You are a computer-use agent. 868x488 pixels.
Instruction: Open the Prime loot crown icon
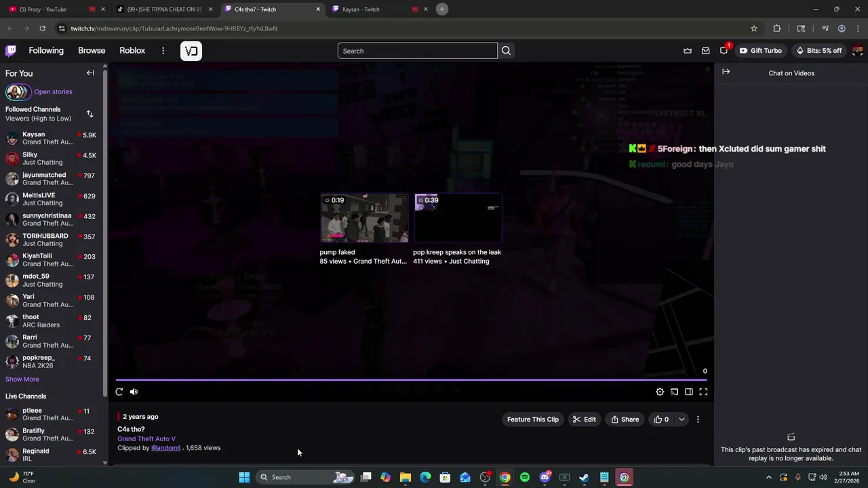tap(688, 51)
